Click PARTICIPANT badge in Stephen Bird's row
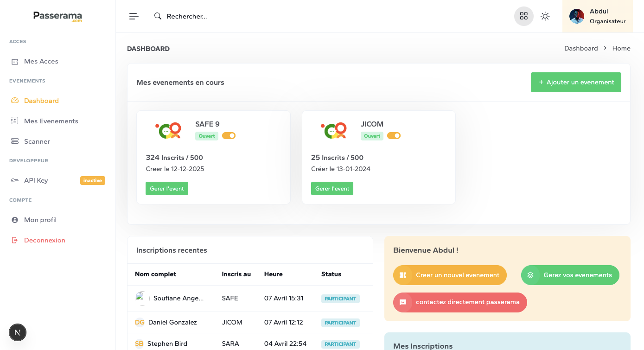The width and height of the screenshot is (644, 350). 340,344
